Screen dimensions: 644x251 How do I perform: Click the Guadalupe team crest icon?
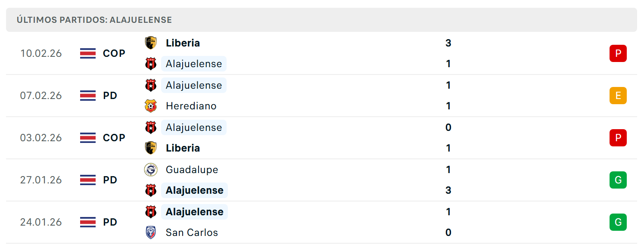151,170
